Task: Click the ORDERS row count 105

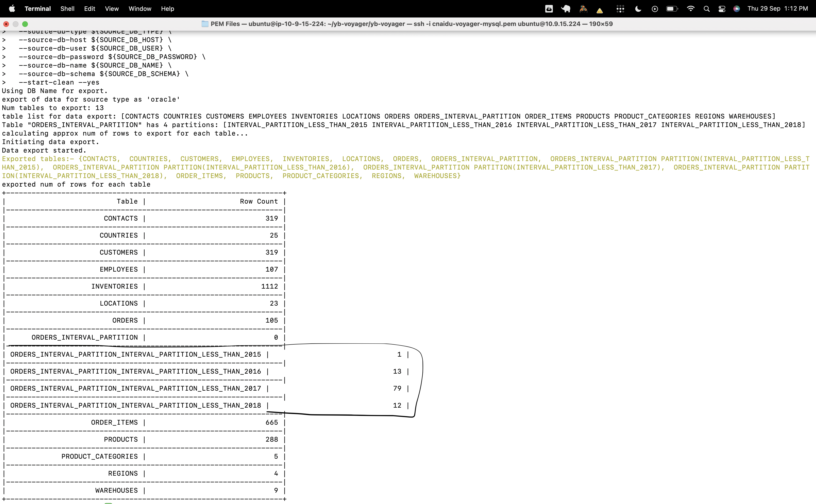Action: [x=272, y=320]
